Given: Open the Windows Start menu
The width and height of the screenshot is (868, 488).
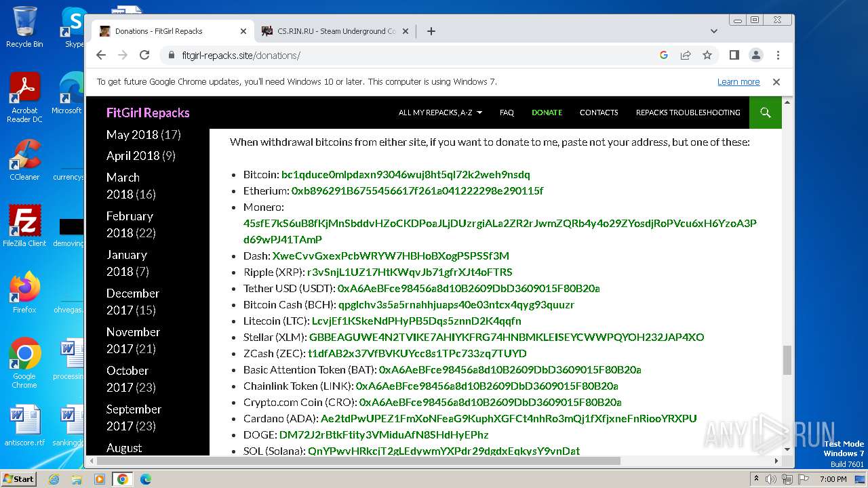Looking at the screenshot, I should coord(18,479).
